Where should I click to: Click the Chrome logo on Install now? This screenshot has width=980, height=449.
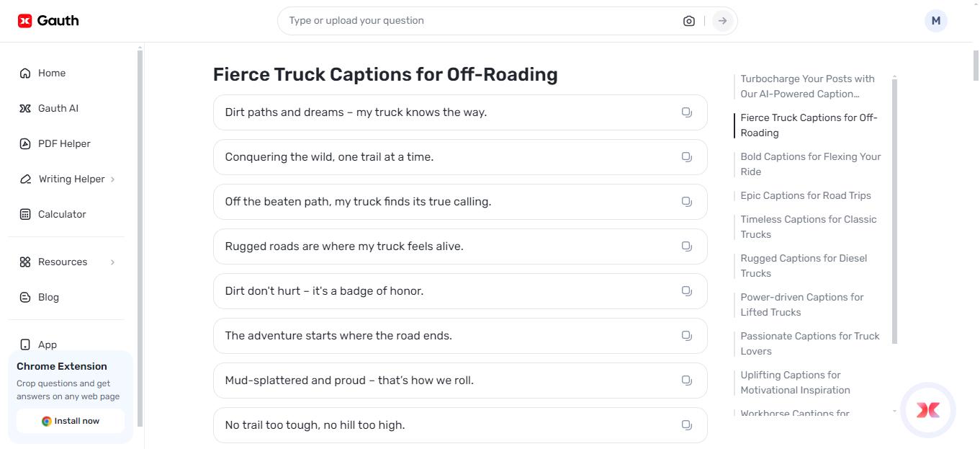pyautogui.click(x=45, y=420)
